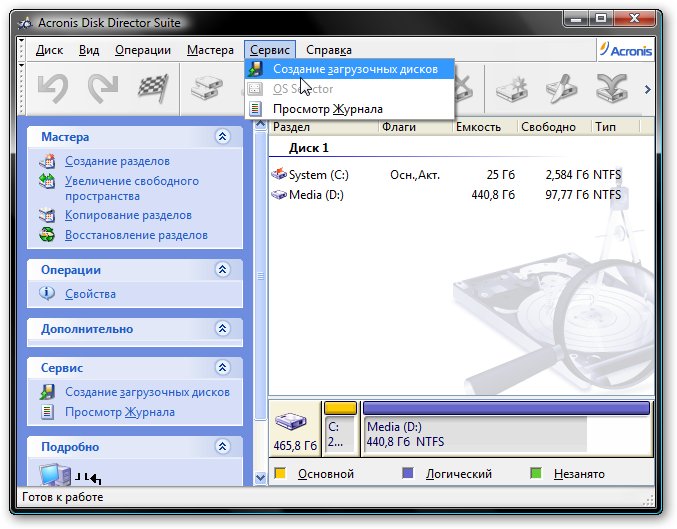Image resolution: width=677 pixels, height=529 pixels.
Task: Click the Восстановление разделов sidebar icon
Action: point(47,235)
